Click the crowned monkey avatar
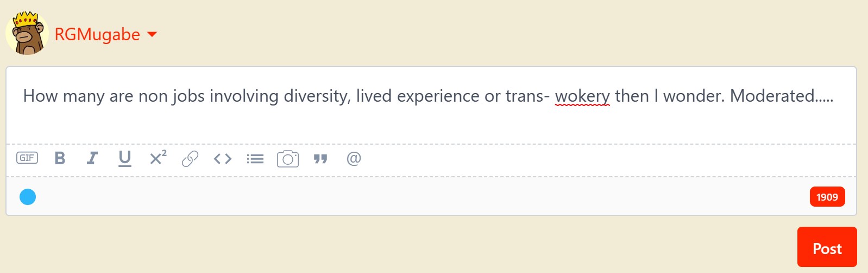The image size is (868, 273). click(x=27, y=33)
